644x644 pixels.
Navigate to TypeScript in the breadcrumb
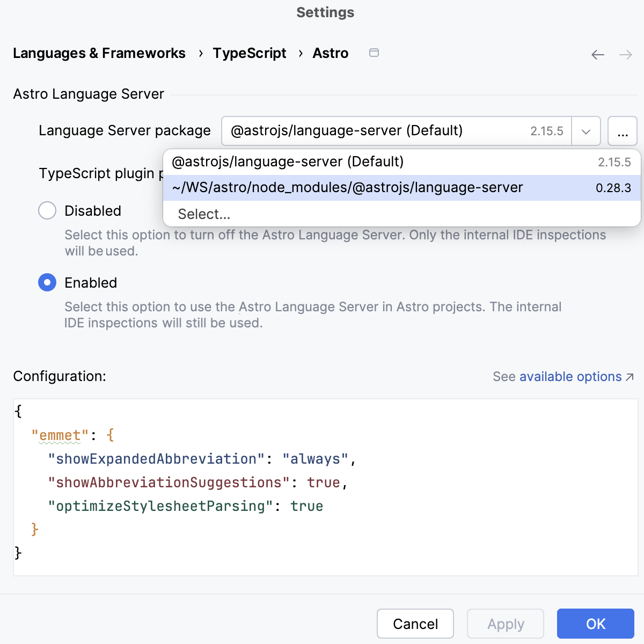[249, 53]
